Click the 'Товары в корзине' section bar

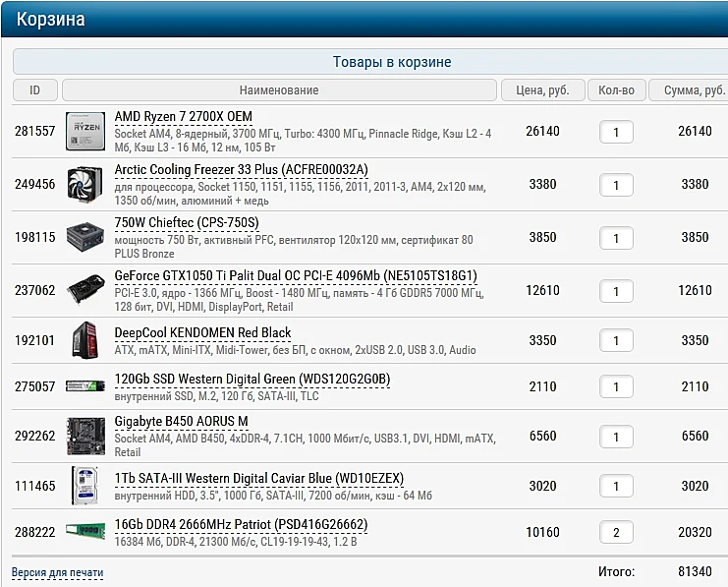[x=370, y=61]
